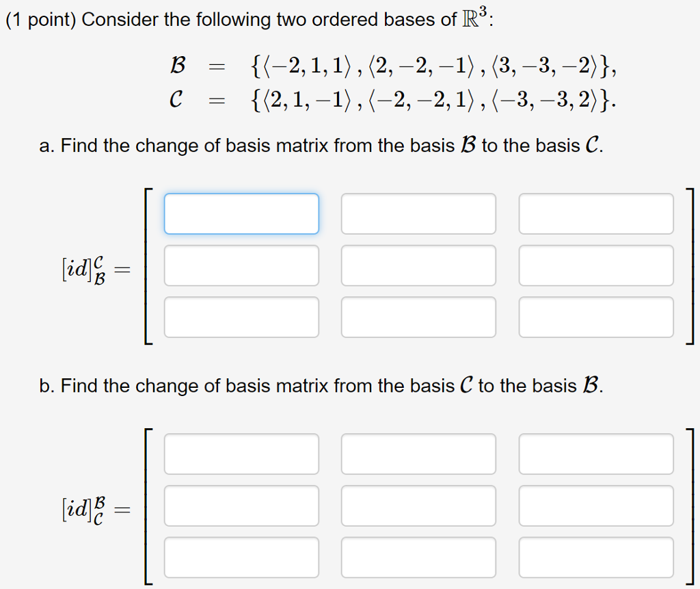This screenshot has height=589, width=700.
Task: Select the middle-right entry field in part a
Action: pyautogui.click(x=596, y=265)
